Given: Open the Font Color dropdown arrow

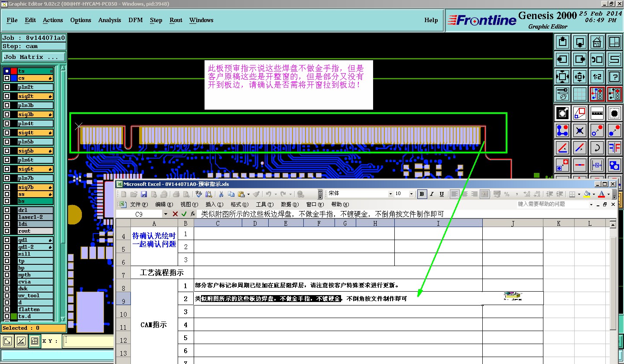Looking at the screenshot, I should 608,194.
